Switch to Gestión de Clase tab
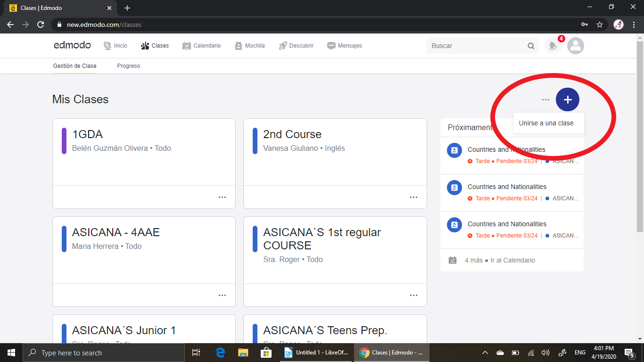 74,66
